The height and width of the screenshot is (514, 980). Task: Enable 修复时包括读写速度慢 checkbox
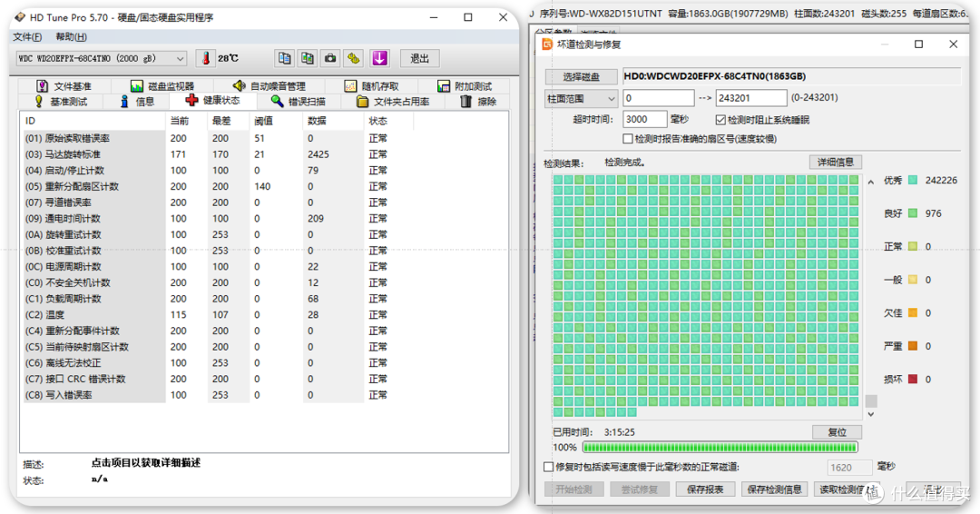[x=549, y=467]
